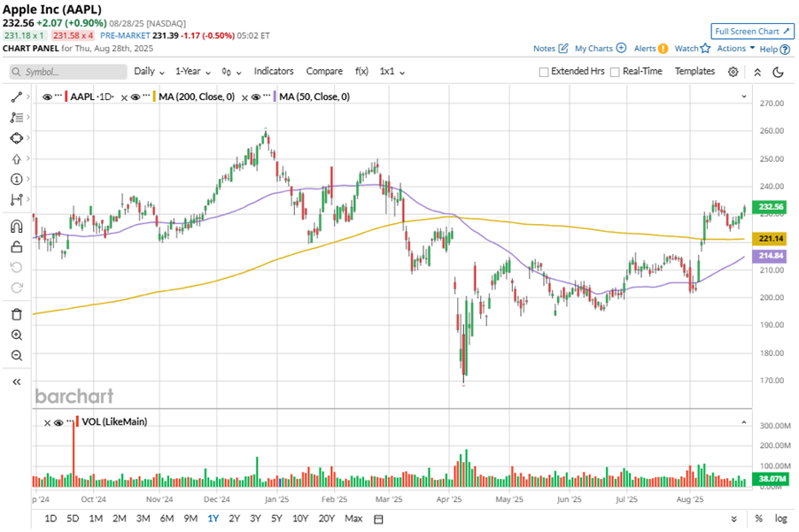Toggle the magnet snap tool

16,226
